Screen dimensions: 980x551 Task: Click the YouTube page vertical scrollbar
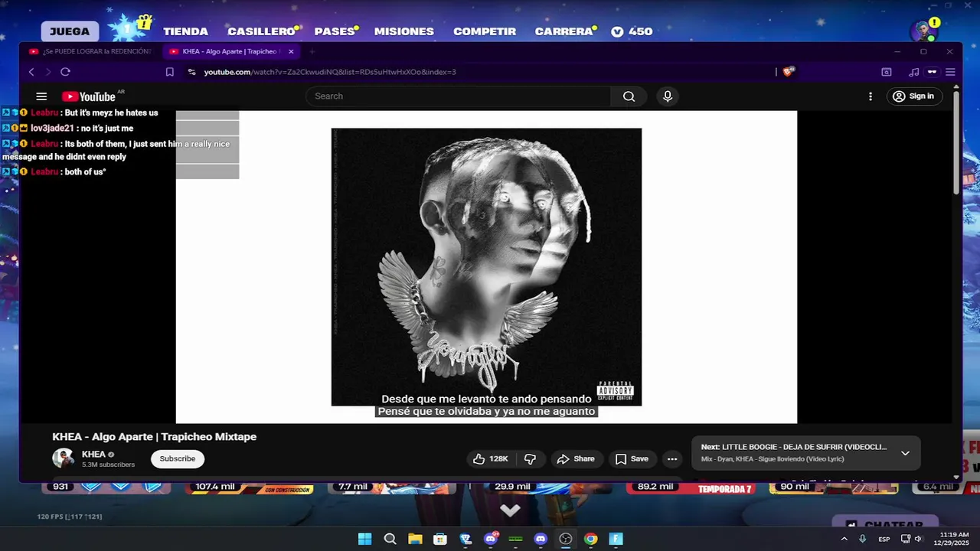(956, 142)
